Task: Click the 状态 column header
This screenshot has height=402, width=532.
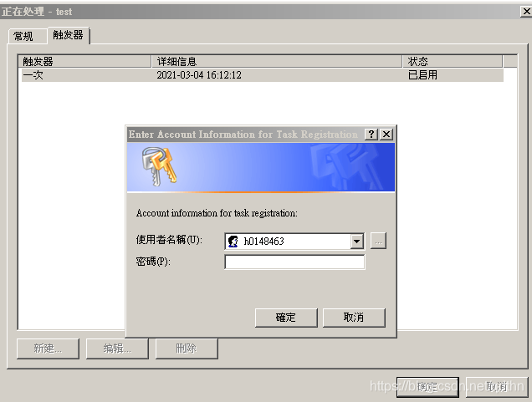Action: [453, 61]
